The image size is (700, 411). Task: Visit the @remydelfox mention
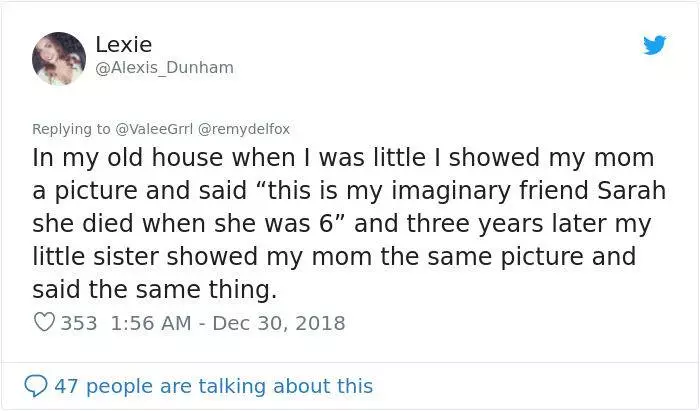(243, 129)
